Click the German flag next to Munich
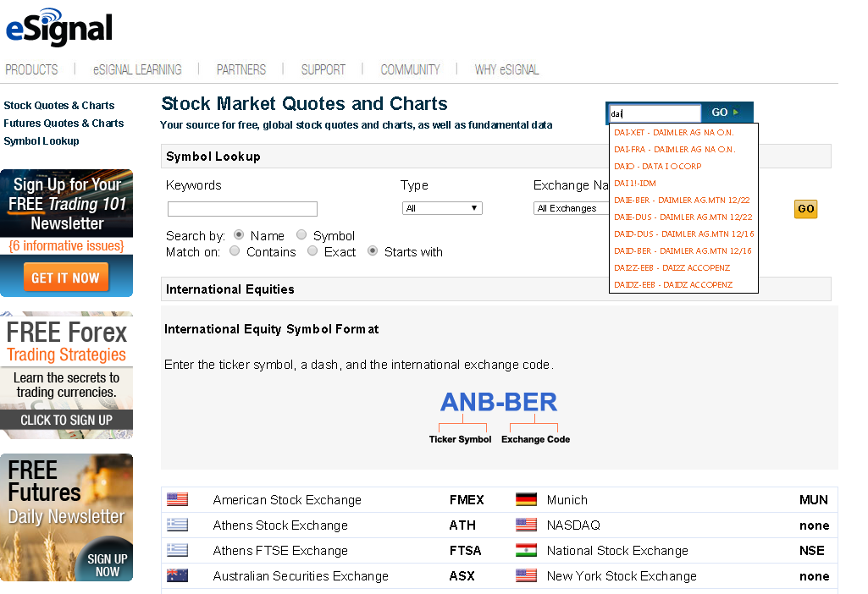 click(526, 499)
